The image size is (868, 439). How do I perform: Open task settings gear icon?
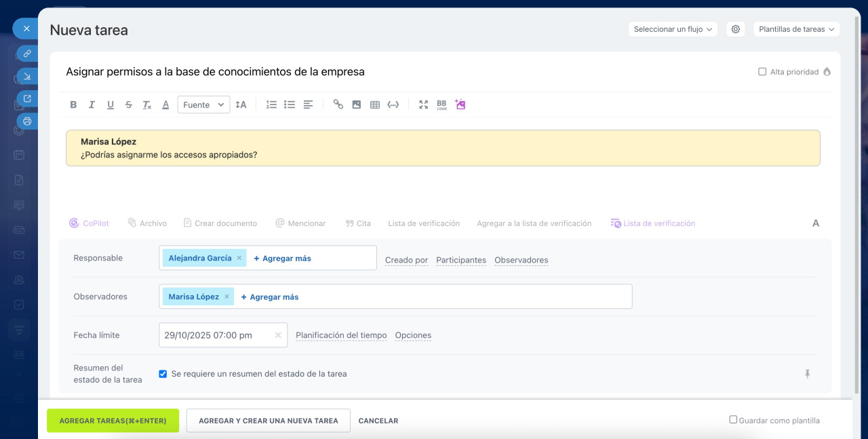click(x=736, y=29)
